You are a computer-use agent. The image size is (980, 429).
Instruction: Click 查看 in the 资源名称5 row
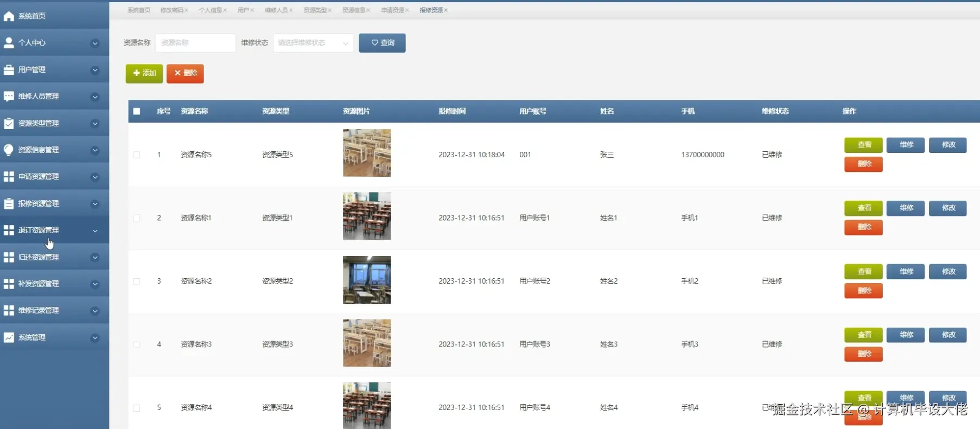pos(863,145)
